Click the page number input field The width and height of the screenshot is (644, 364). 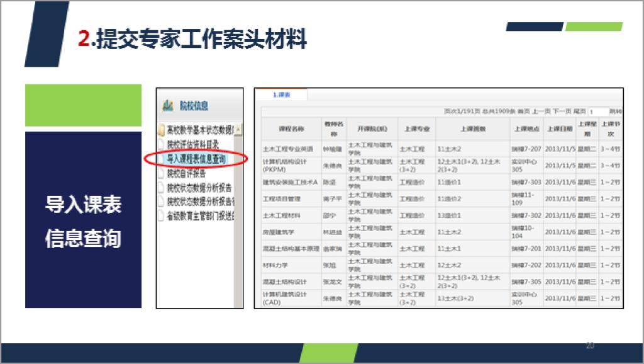597,112
